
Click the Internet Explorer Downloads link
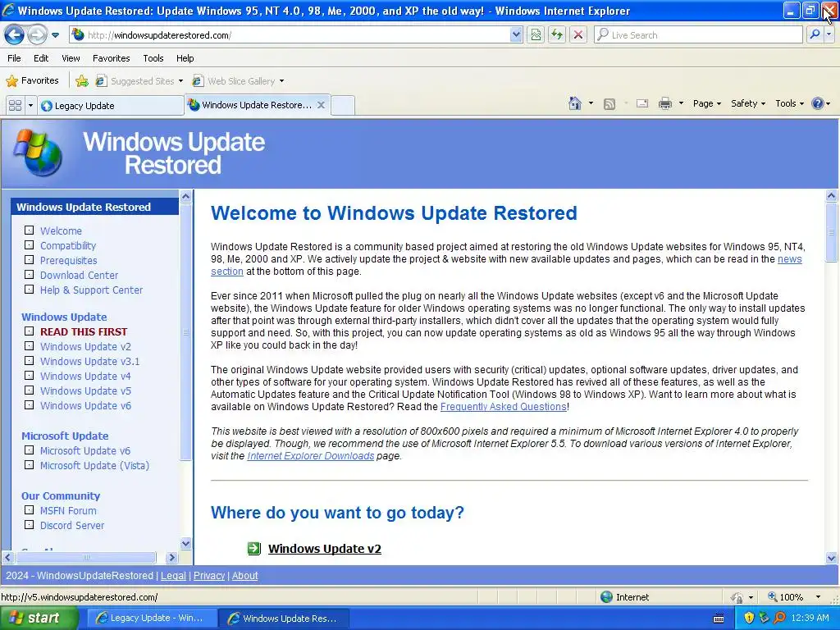310,456
